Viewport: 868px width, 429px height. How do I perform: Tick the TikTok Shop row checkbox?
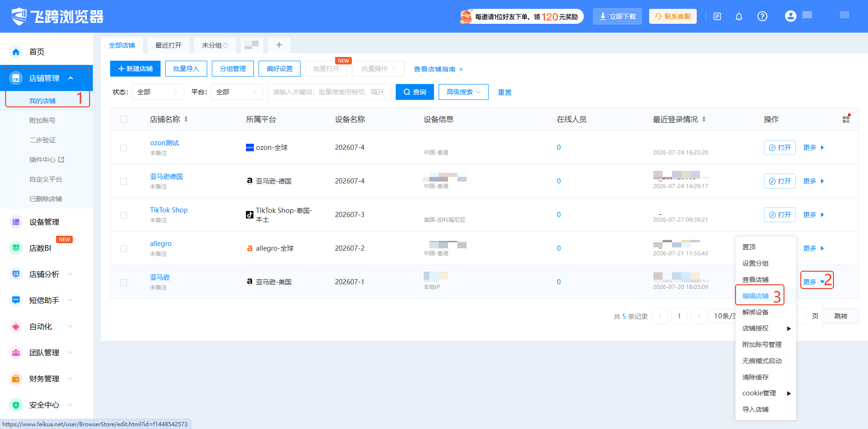pos(124,215)
